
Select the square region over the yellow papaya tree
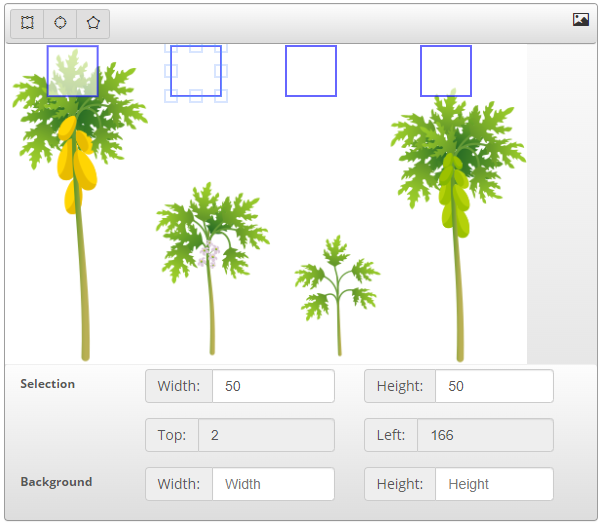tap(72, 71)
